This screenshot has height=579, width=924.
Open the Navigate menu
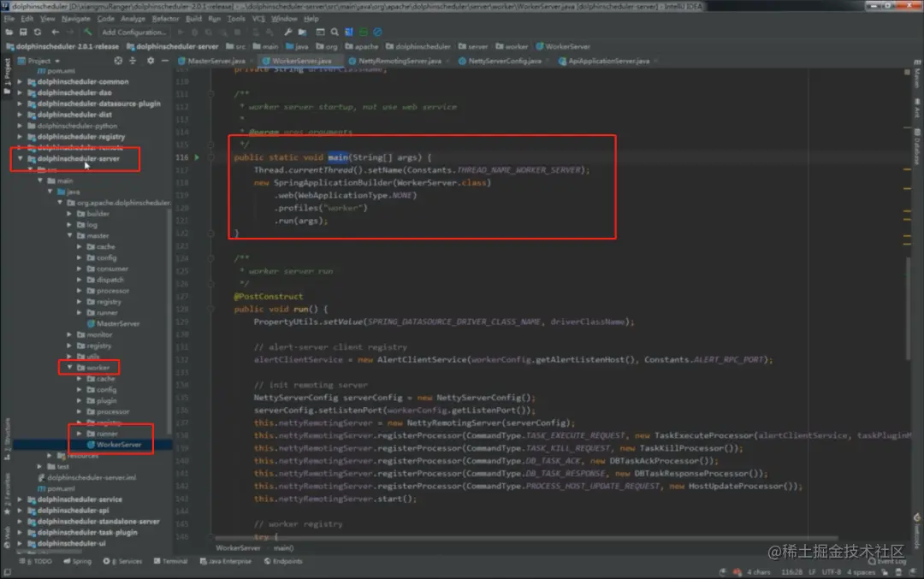[75, 19]
